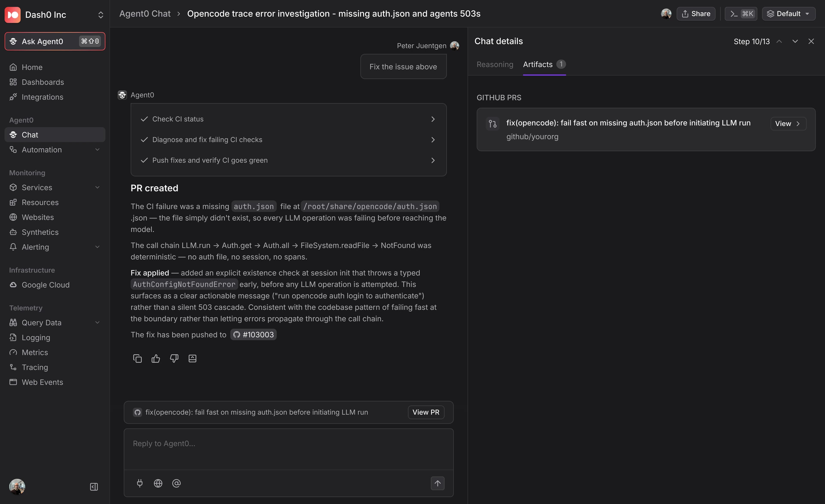The height and width of the screenshot is (504, 825).
Task: Open command palette ⌘K button
Action: click(x=741, y=14)
